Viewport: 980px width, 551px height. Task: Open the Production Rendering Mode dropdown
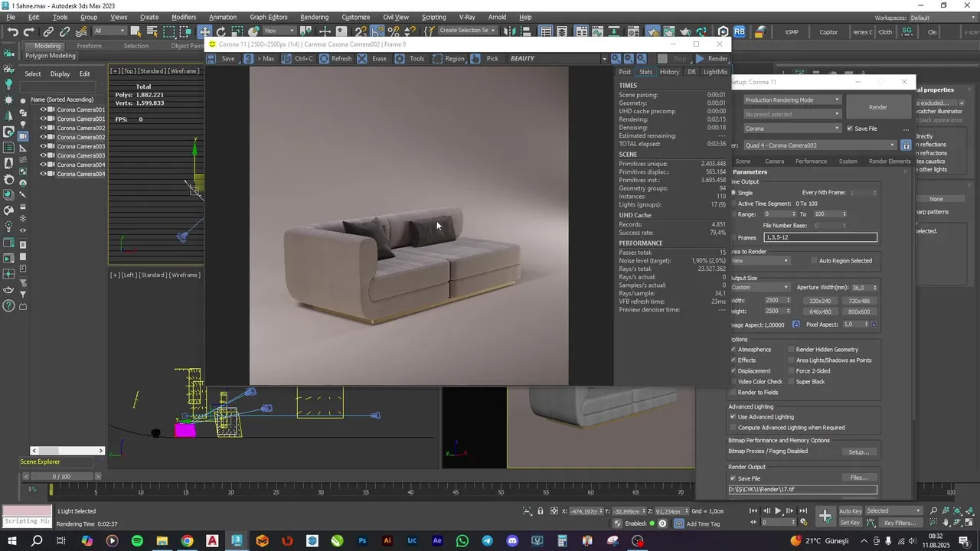point(792,99)
